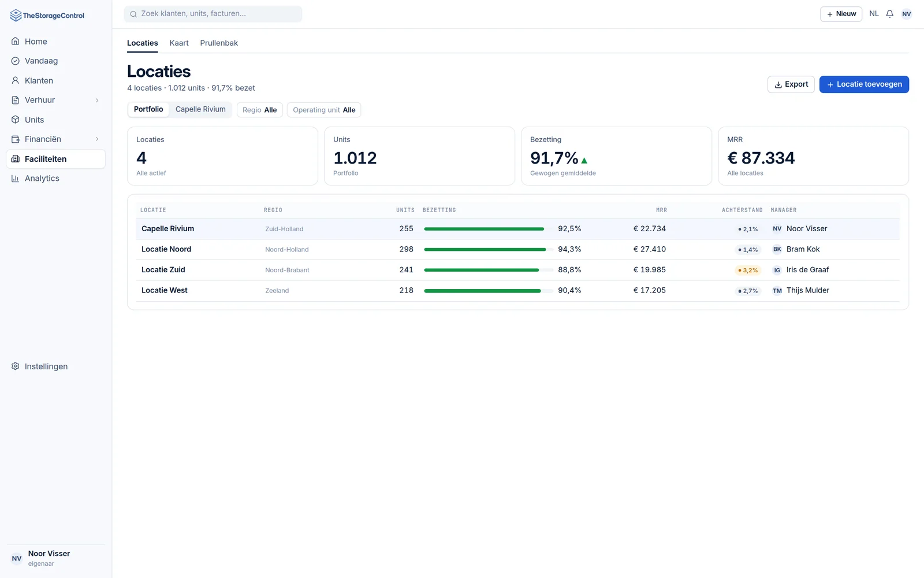Select the Portfolio segment toggle
The height and width of the screenshot is (578, 924).
[148, 109]
